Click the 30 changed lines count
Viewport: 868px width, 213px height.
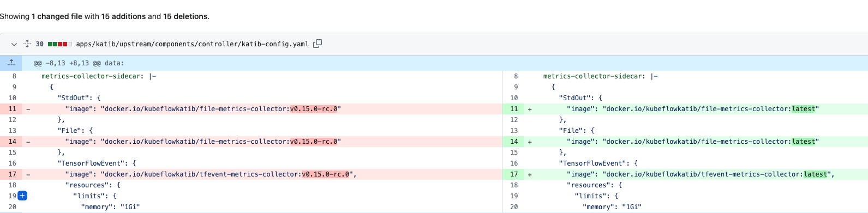coord(40,44)
